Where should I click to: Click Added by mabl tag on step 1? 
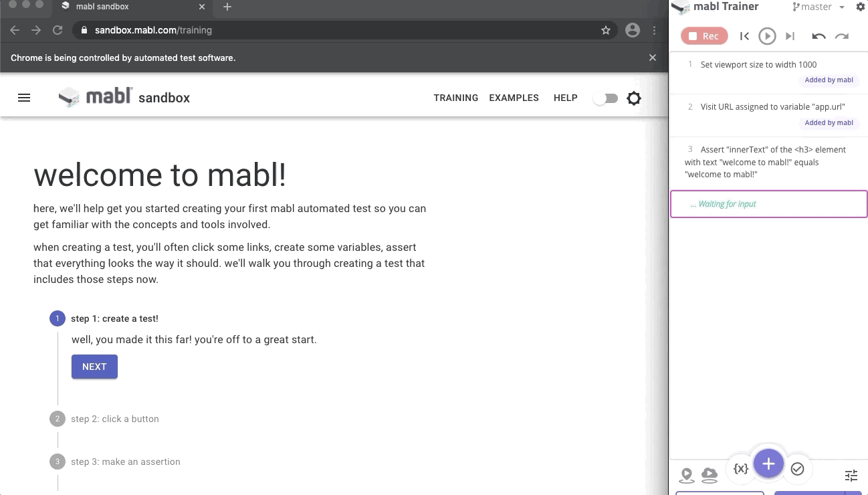(829, 80)
